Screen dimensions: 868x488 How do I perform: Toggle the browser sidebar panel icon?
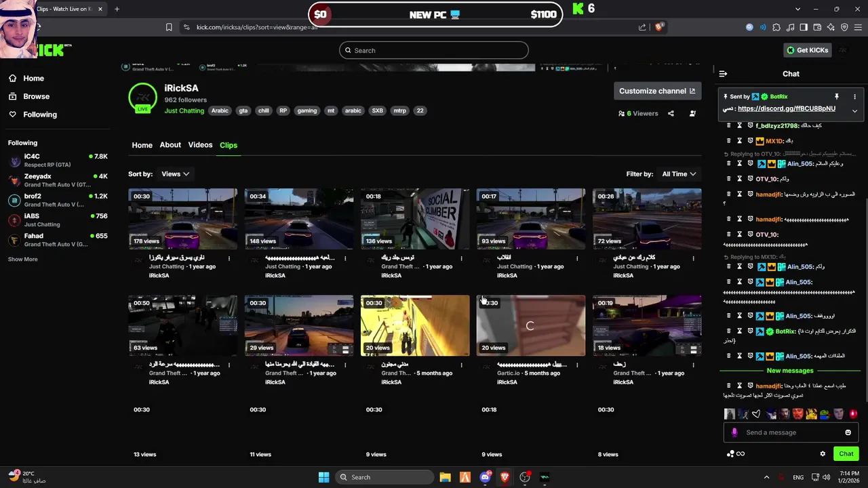click(804, 27)
